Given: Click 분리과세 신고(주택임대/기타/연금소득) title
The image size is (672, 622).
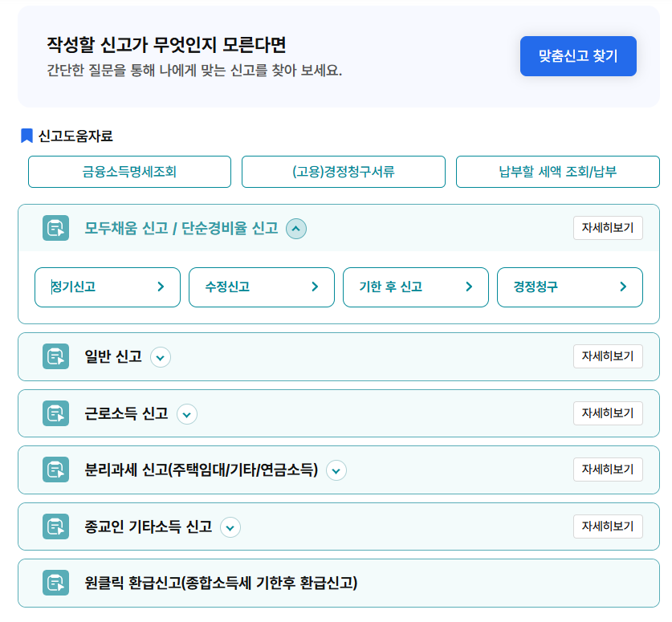Looking at the screenshot, I should 201,470.
